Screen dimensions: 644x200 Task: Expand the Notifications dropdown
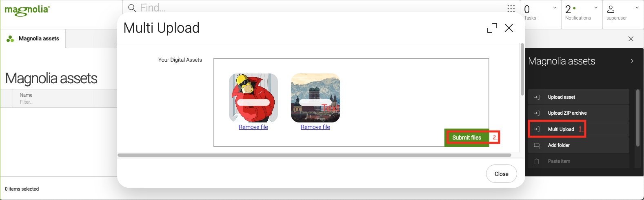[x=596, y=8]
